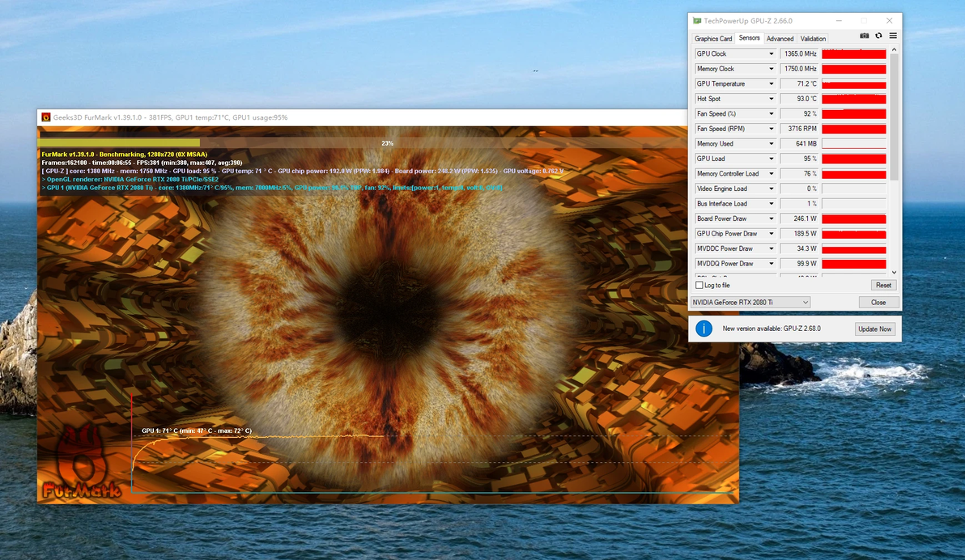Open the Fan Speed (%) sensor dropdown
Viewport: 965px width, 560px height.
click(772, 114)
